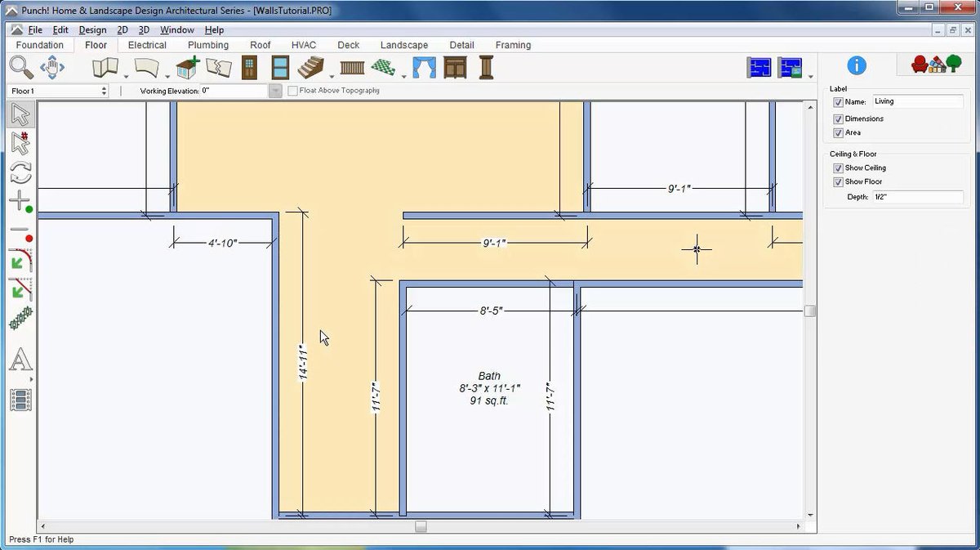
Task: Open the Help menu
Action: 214,30
